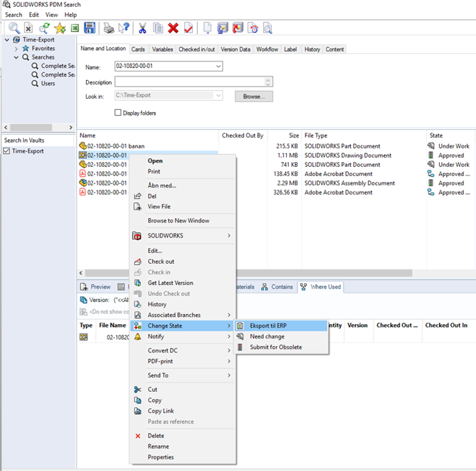
Task: Start search with the magnifier toolbar icon
Action: pos(14,28)
